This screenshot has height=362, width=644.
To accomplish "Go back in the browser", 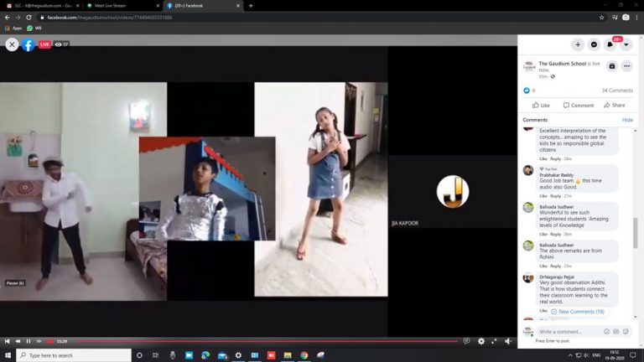I will (8, 18).
